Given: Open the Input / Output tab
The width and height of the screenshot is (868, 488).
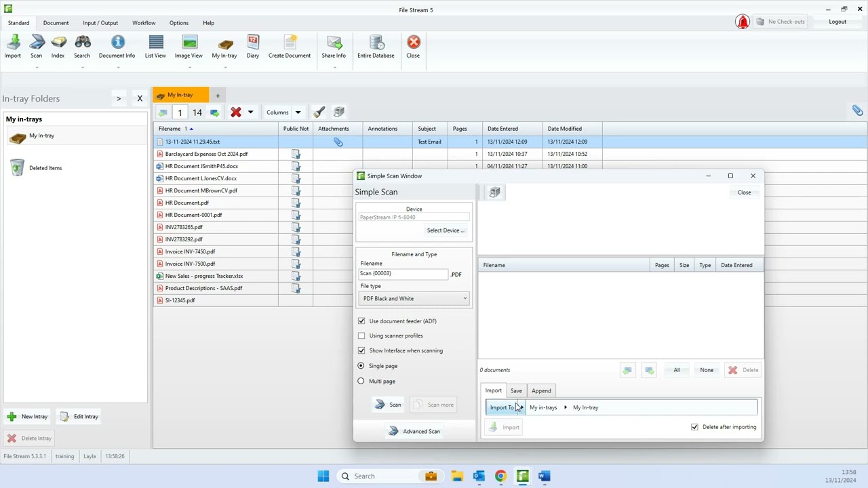Looking at the screenshot, I should 100,23.
